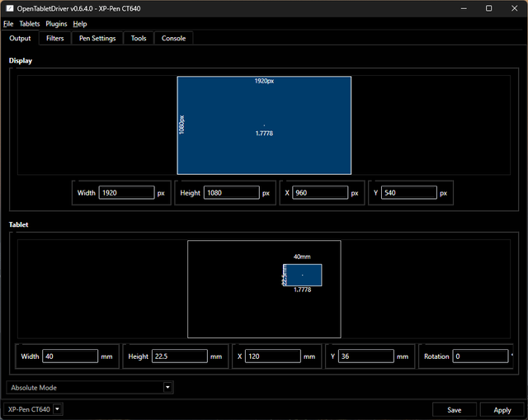Click the Display Width field showing 1920
This screenshot has height=420, width=528.
(126, 192)
